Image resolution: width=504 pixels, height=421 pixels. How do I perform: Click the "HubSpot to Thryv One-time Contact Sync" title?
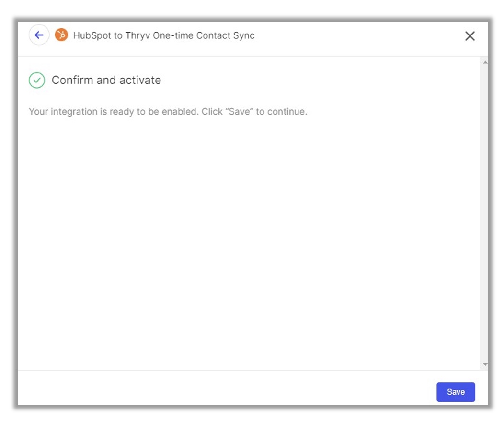[163, 35]
